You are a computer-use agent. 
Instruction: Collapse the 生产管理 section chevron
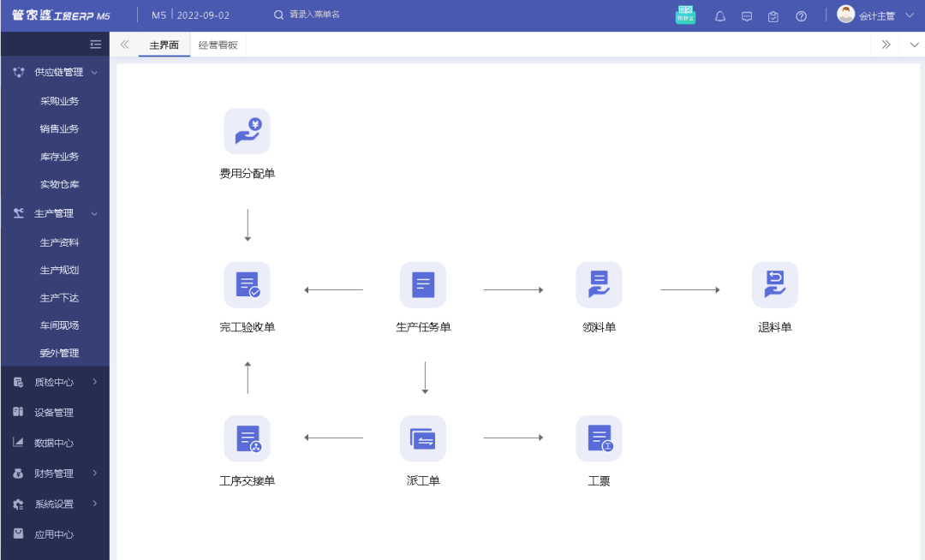coord(94,213)
